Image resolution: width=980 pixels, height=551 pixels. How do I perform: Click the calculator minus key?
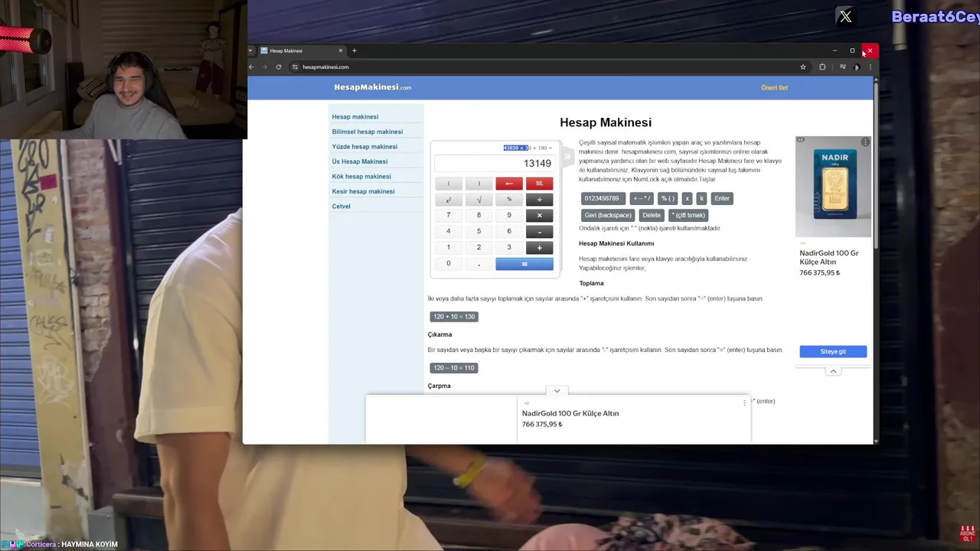pyautogui.click(x=539, y=231)
